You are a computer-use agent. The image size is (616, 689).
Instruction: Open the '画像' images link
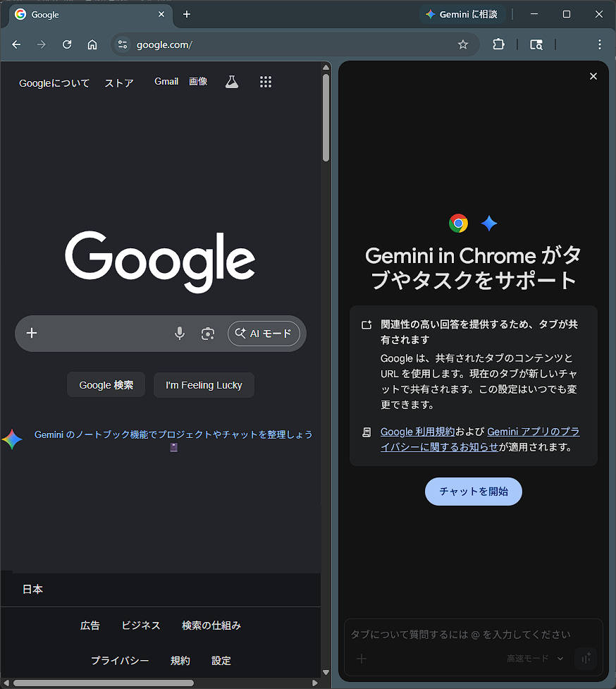pyautogui.click(x=198, y=81)
